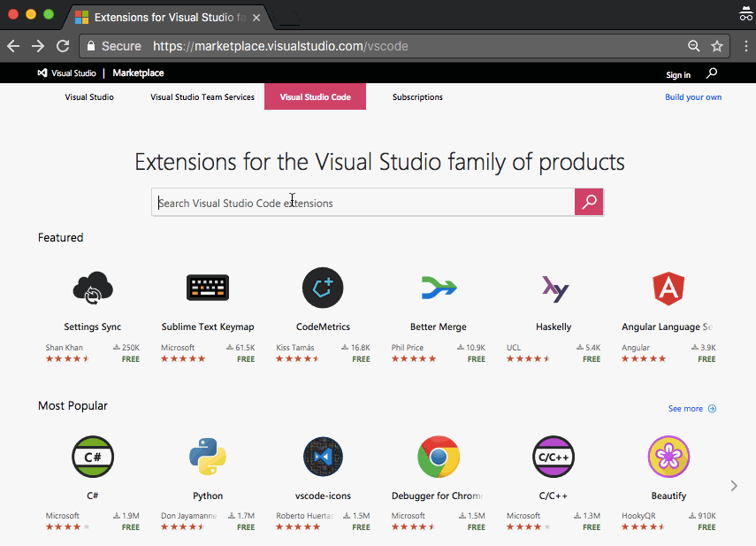Image resolution: width=756 pixels, height=546 pixels.
Task: Click the arrow icon beside See more
Action: [712, 409]
